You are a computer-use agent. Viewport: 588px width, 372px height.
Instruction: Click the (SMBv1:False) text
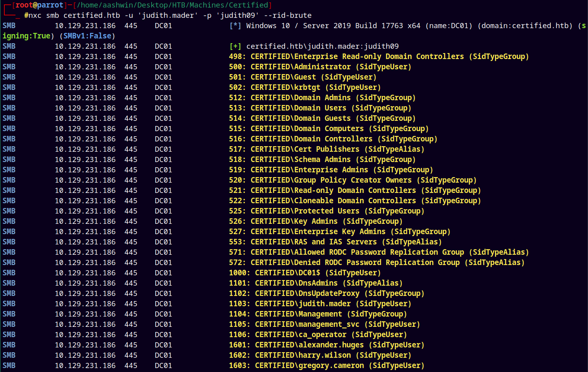(x=88, y=36)
